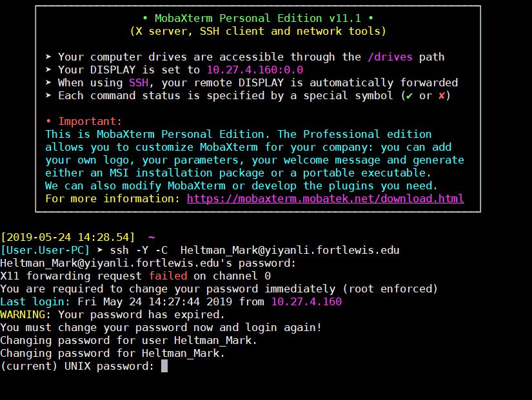
Task: Click the /drives path text
Action: (x=390, y=57)
